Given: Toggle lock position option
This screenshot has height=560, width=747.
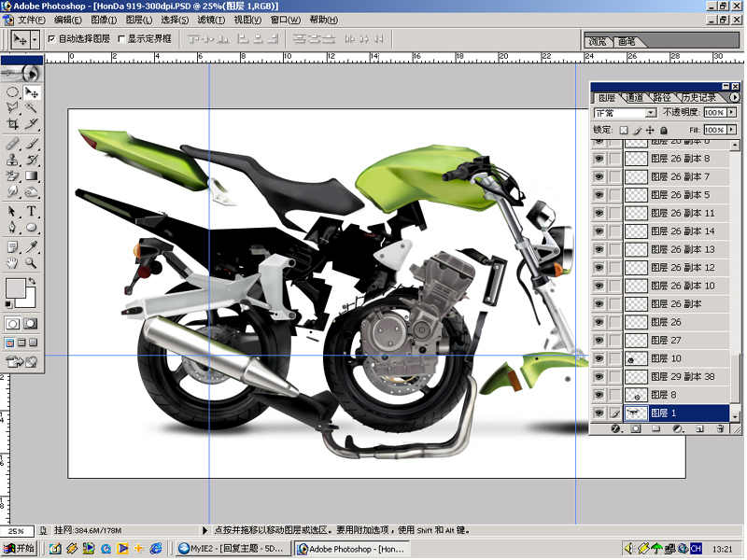Looking at the screenshot, I should (651, 130).
